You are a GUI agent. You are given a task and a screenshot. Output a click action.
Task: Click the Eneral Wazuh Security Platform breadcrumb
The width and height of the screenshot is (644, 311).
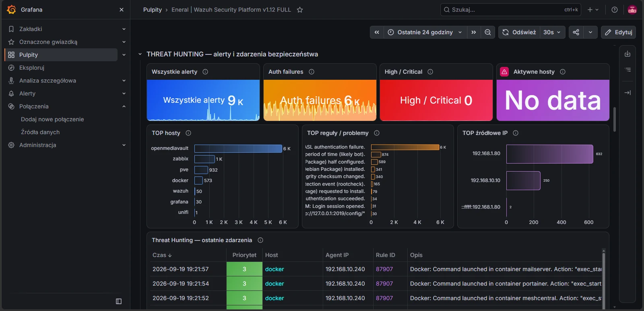pos(231,10)
